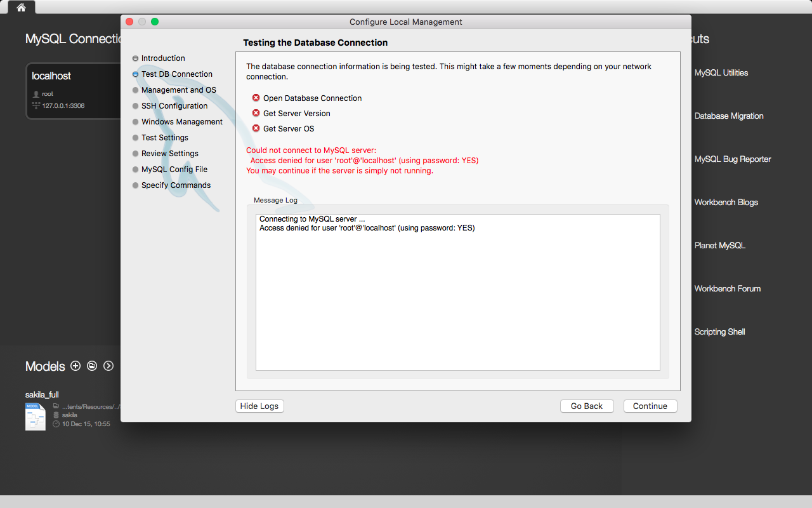Click the red 'Could not connect to MySQL server' text
Viewport: 812px width, 508px height.
311,150
